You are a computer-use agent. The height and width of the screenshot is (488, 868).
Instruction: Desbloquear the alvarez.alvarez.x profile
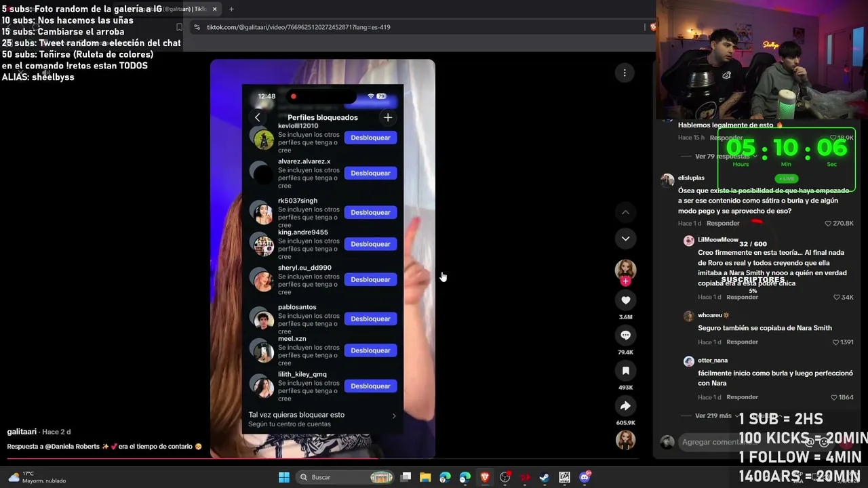click(x=370, y=173)
